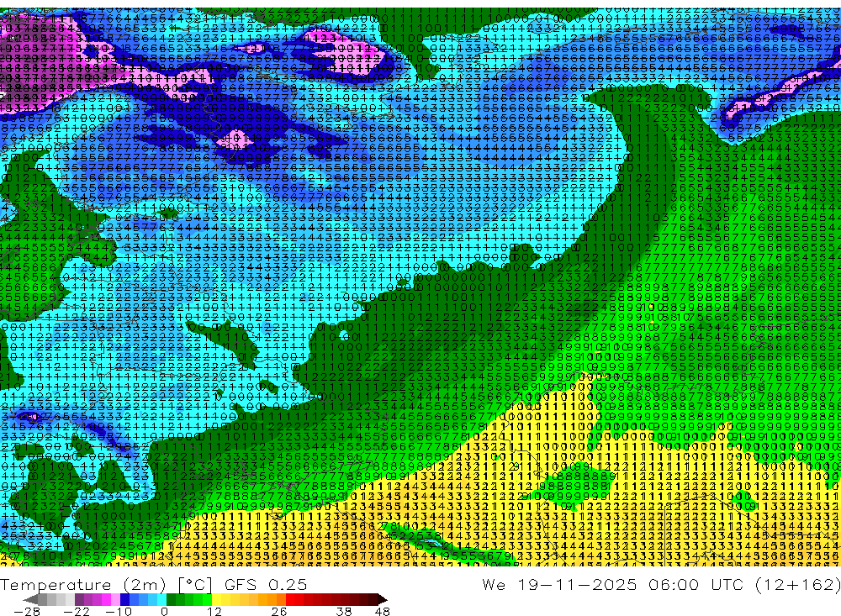Click the "(12+162)" forecast hour label
Image resolution: width=841 pixels, height=616 pixels.
797,584
